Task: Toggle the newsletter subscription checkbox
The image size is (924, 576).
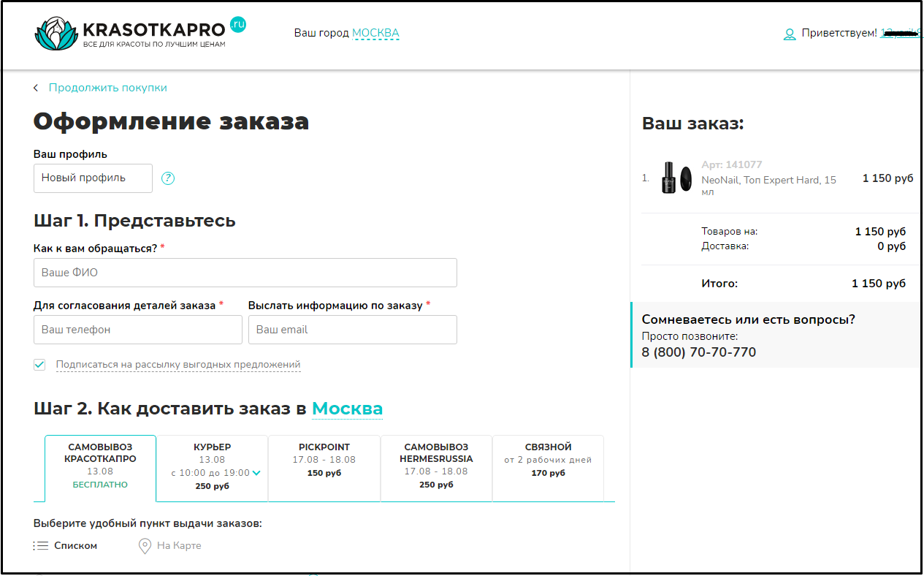Action: (39, 364)
